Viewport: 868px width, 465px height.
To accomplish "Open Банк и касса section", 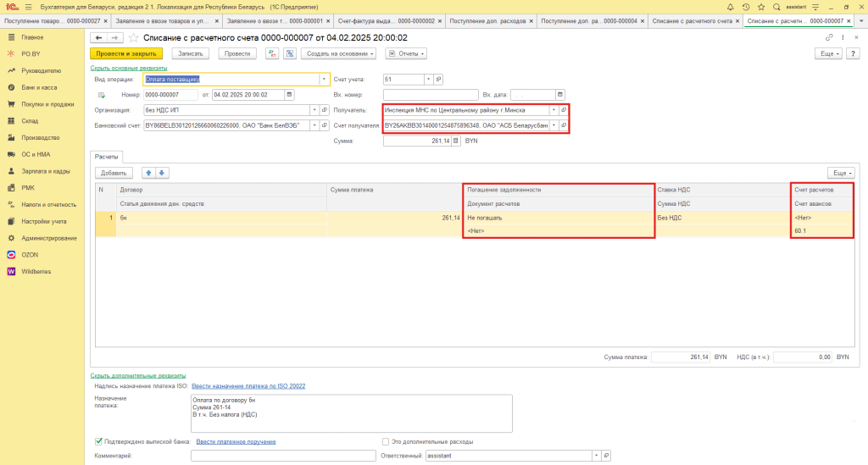I will click(39, 87).
